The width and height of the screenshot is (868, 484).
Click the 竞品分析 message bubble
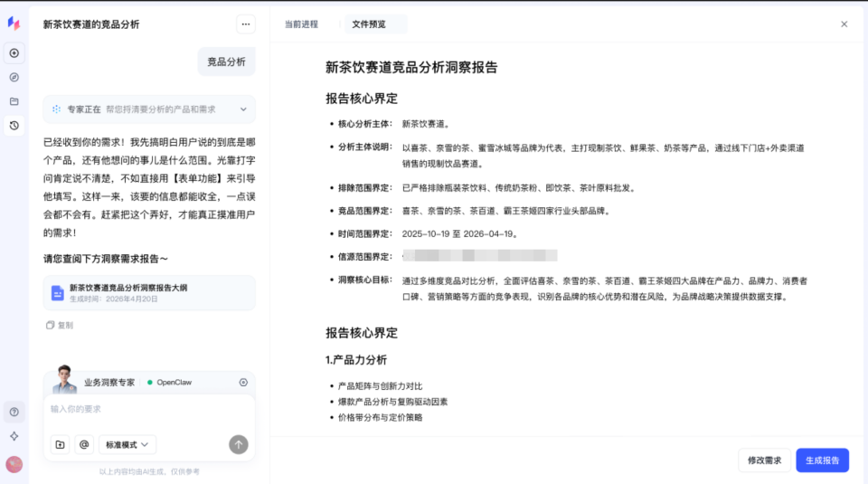point(226,62)
